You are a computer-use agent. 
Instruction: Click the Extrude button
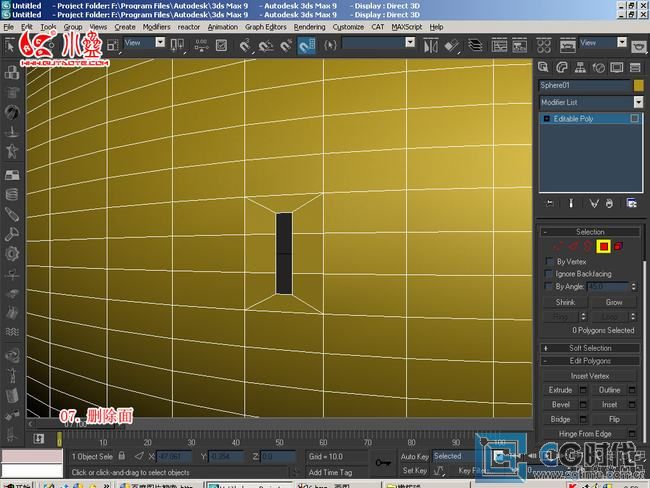(560, 390)
